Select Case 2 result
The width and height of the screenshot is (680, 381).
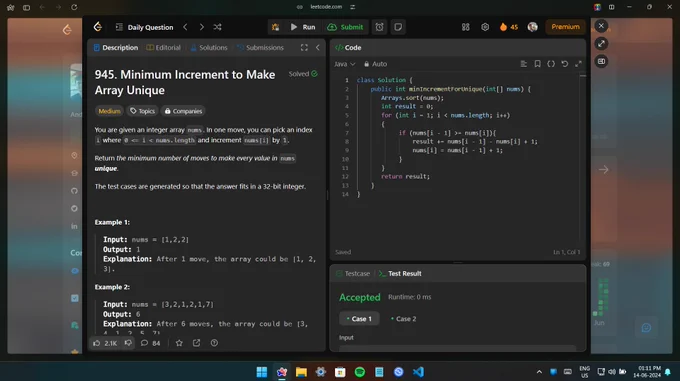pos(403,319)
